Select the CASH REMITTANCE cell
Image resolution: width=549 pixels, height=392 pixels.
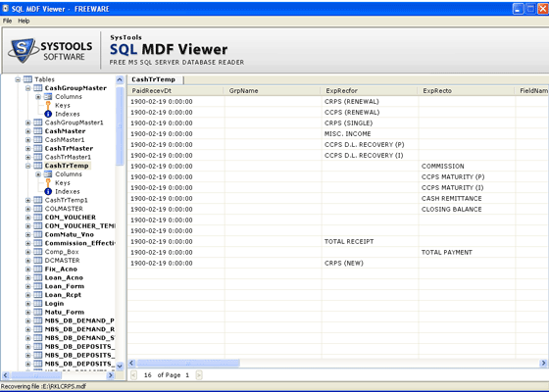point(467,198)
